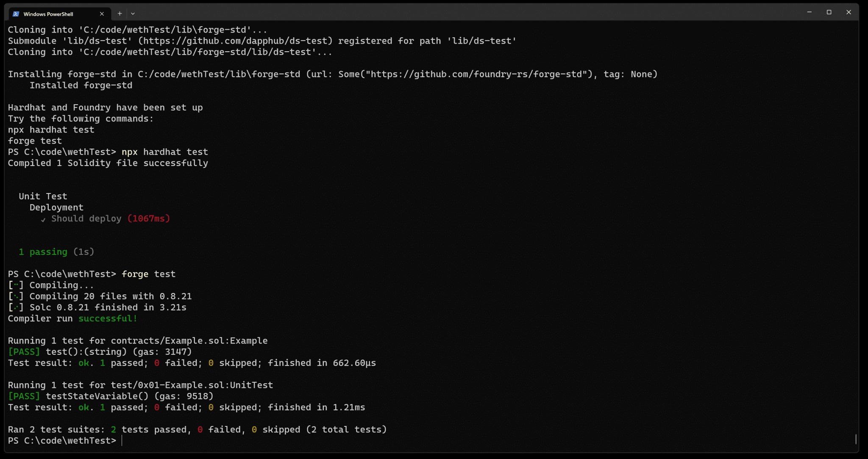Screen dimensions: 868x459
Task: Click the 'Hardhat and Foundry have been set up' text
Action: pyautogui.click(x=105, y=107)
